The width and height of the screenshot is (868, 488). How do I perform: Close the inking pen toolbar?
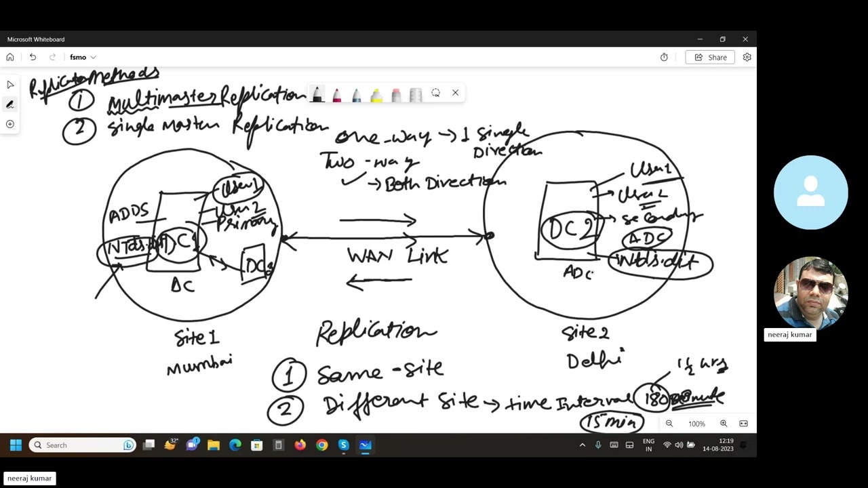click(455, 93)
